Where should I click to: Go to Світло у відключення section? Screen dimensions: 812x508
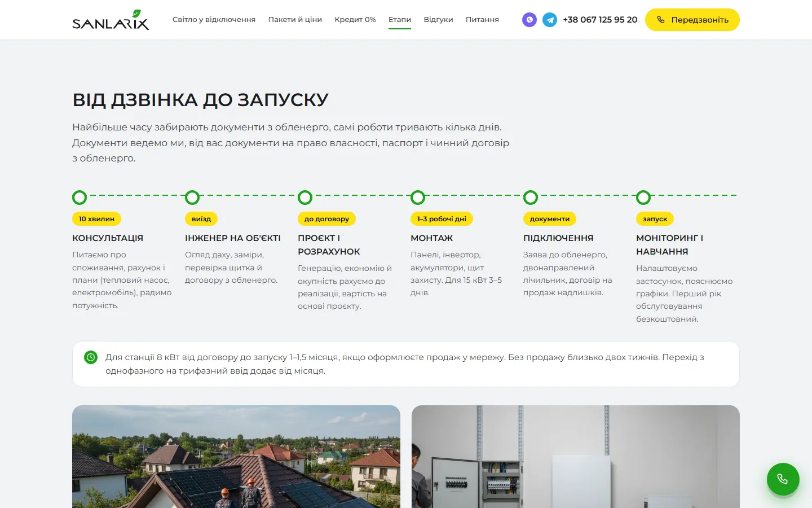coord(214,20)
